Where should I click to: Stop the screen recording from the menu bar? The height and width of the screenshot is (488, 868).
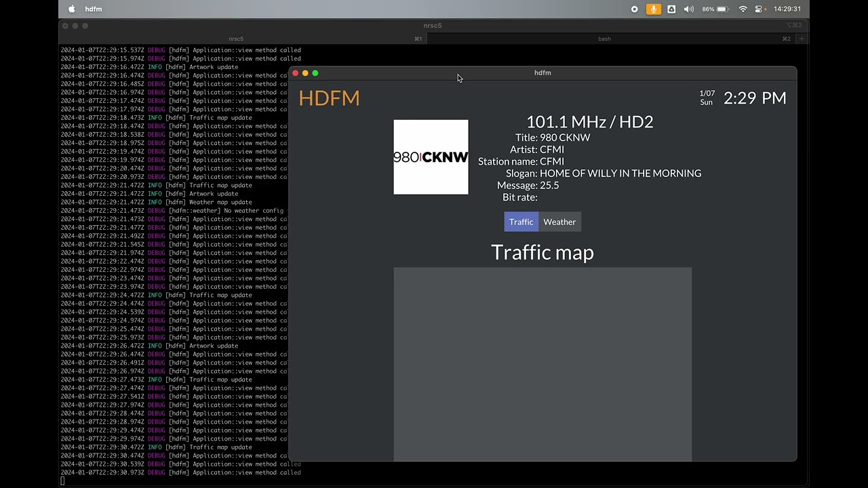tap(634, 9)
